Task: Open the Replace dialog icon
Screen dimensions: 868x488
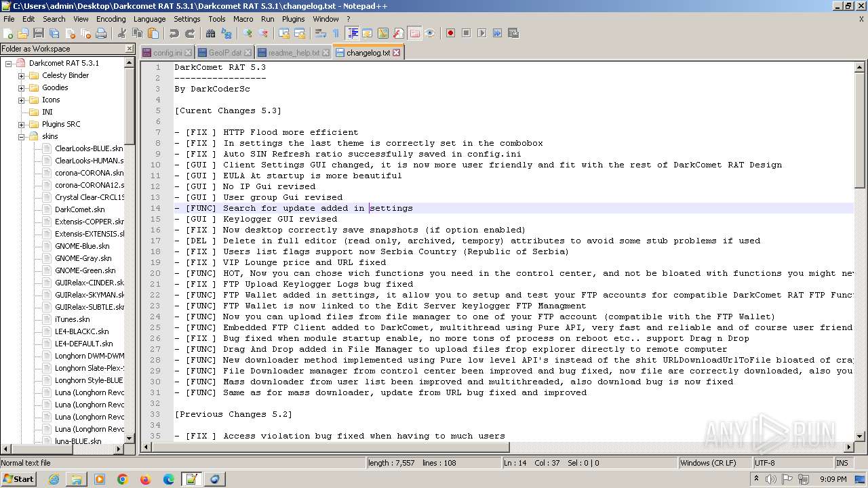Action: pos(226,33)
